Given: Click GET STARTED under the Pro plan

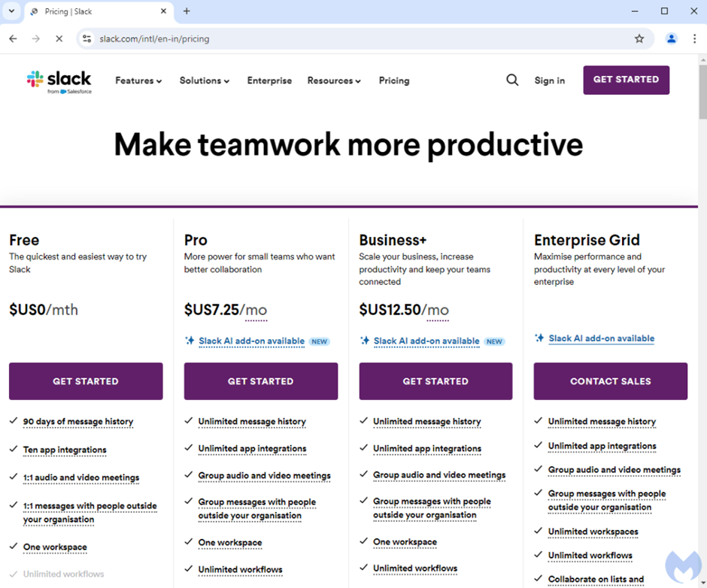Looking at the screenshot, I should [261, 381].
